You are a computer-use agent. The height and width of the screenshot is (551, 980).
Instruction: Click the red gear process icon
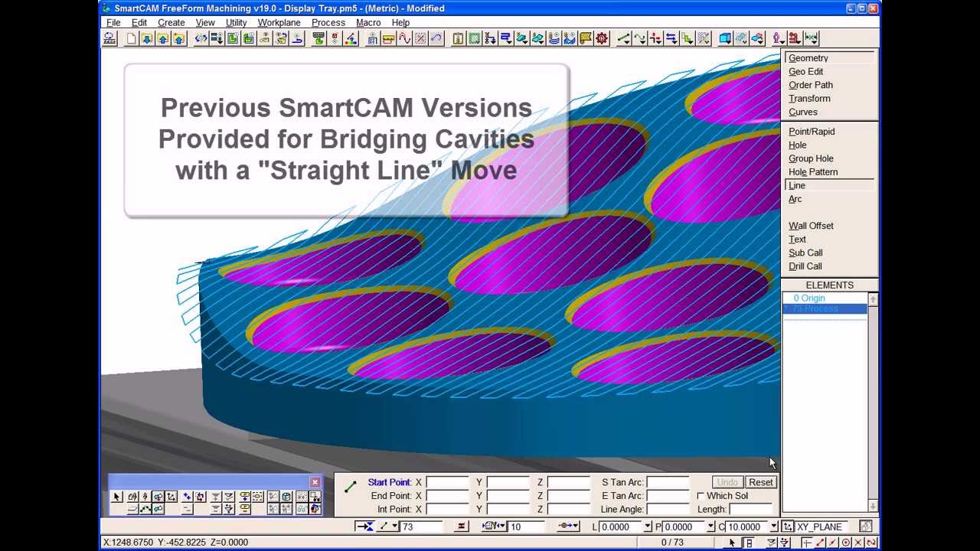(x=602, y=38)
